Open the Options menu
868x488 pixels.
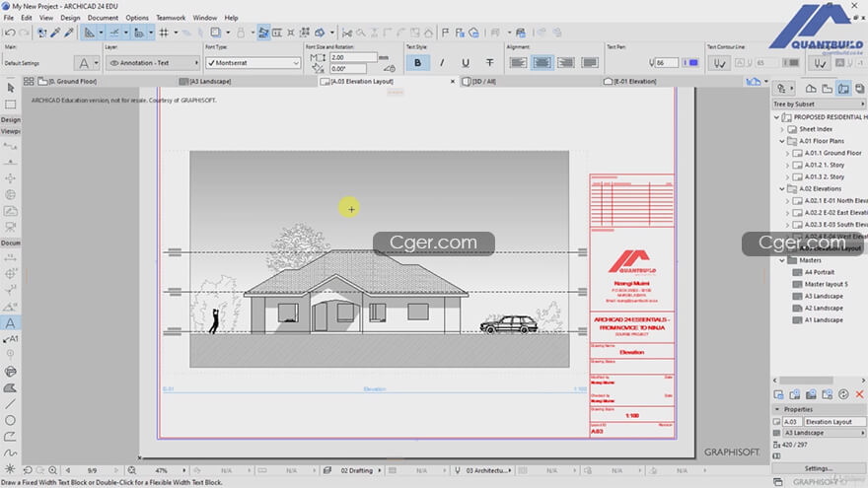(137, 18)
